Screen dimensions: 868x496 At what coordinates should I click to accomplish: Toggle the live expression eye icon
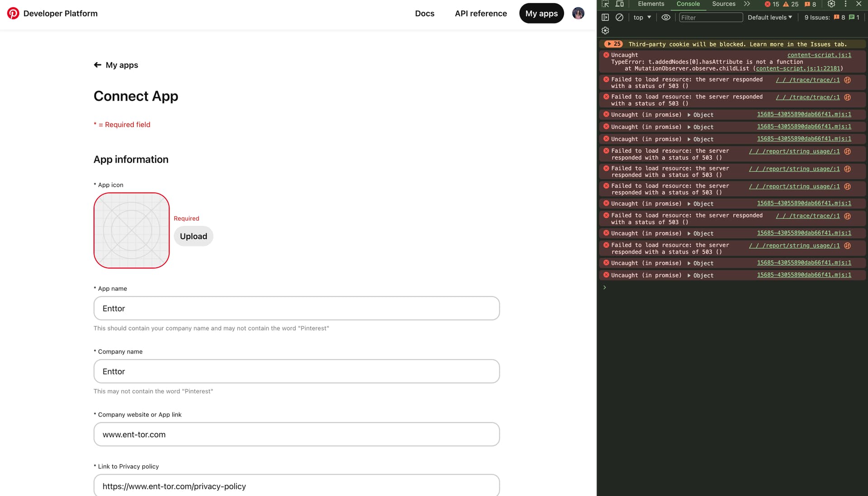coord(665,17)
